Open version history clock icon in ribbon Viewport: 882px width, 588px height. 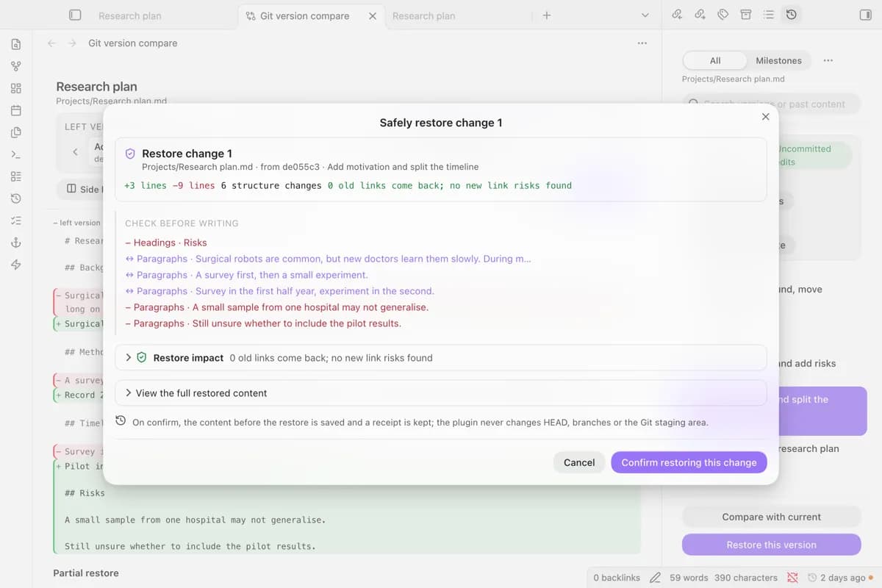point(16,198)
